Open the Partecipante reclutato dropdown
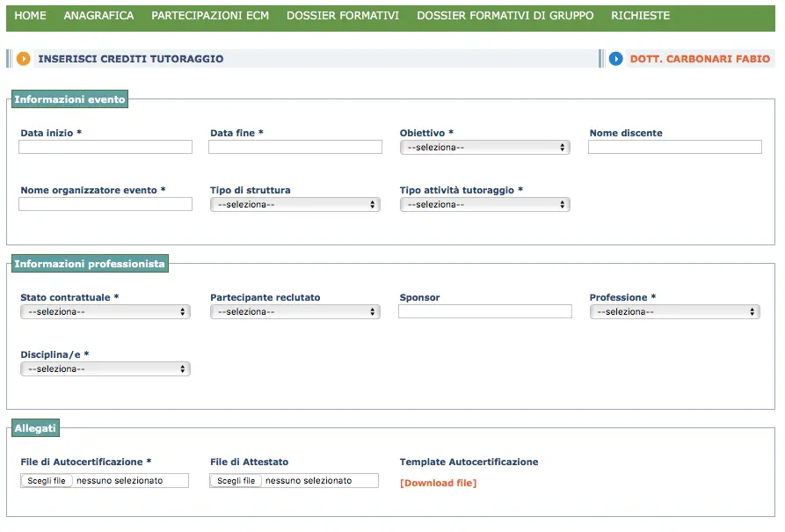The height and width of the screenshot is (532, 785). (294, 311)
